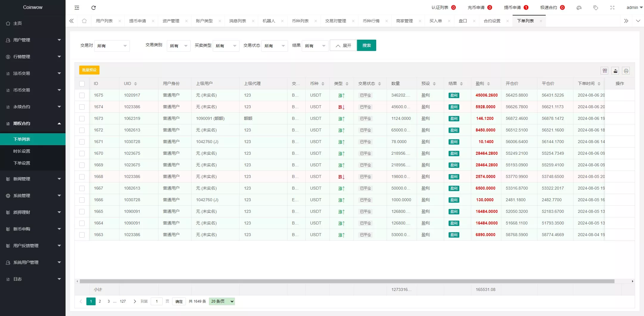
Task: Switch to the 币种列表 tab
Action: 300,21
